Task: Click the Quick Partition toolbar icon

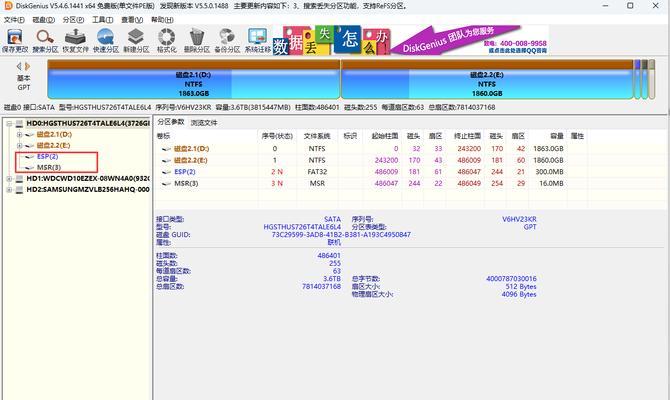Action: [x=106, y=37]
